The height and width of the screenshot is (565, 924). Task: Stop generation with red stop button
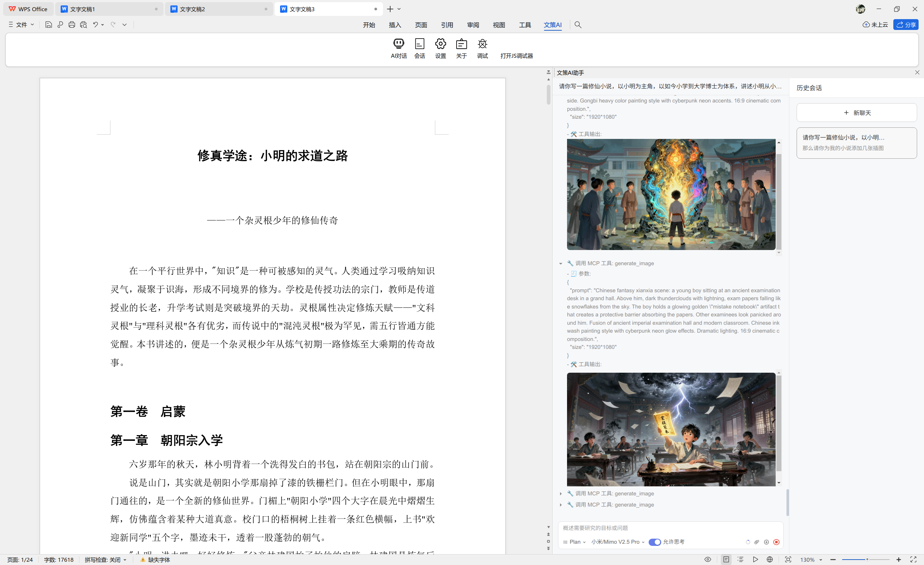click(776, 542)
